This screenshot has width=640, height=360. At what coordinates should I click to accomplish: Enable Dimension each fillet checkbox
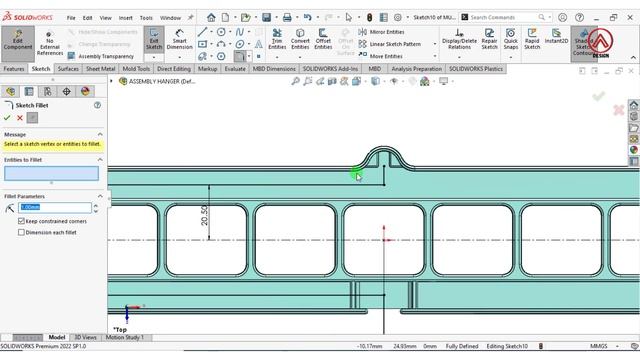[21, 232]
